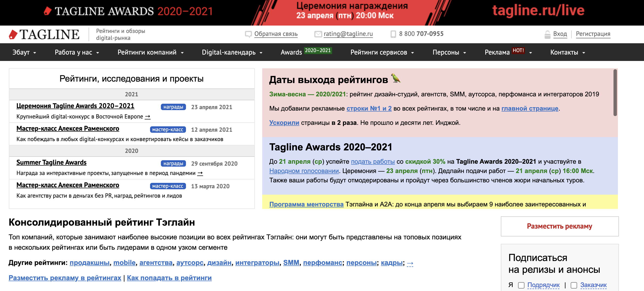
Task: Open the агентства rating link
Action: pyautogui.click(x=156, y=263)
